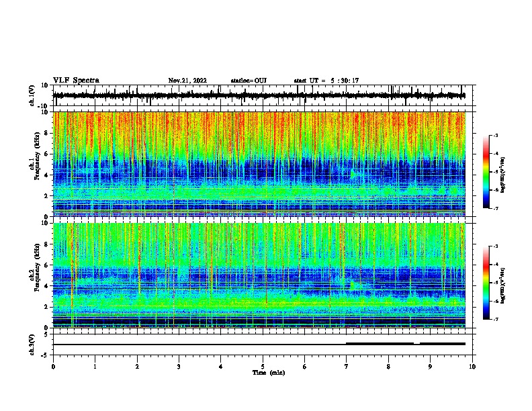Click the "-3" label on ch.1 colorbar

tap(495, 136)
